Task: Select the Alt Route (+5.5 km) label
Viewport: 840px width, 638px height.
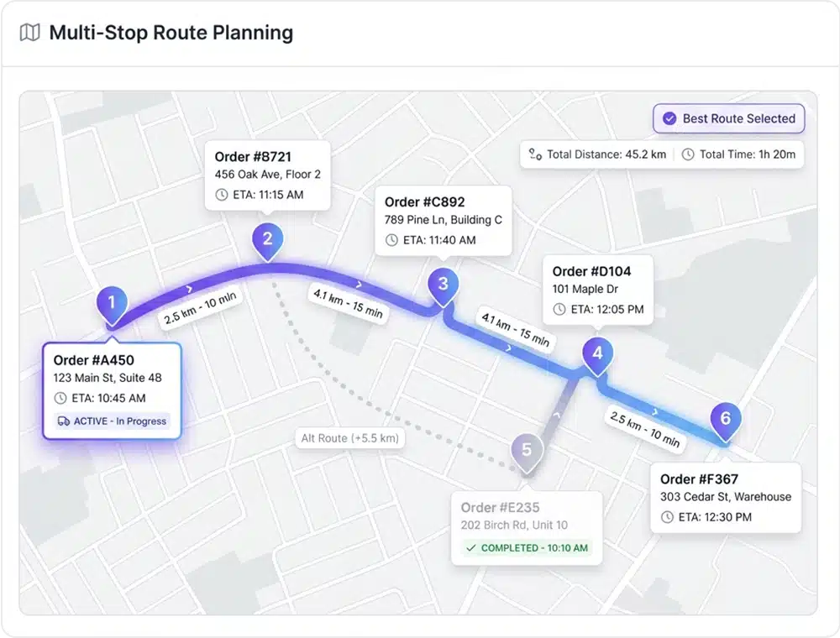Action: [350, 437]
